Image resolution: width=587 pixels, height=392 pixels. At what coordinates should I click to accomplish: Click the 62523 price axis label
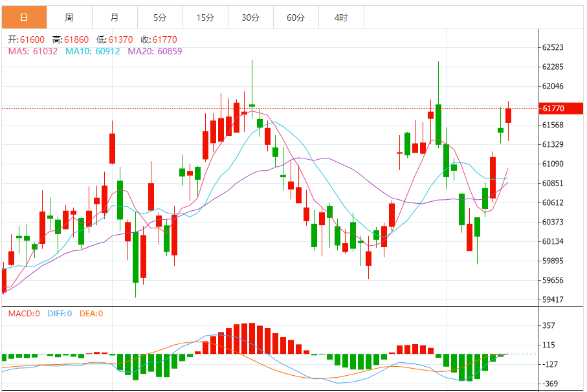pos(553,47)
